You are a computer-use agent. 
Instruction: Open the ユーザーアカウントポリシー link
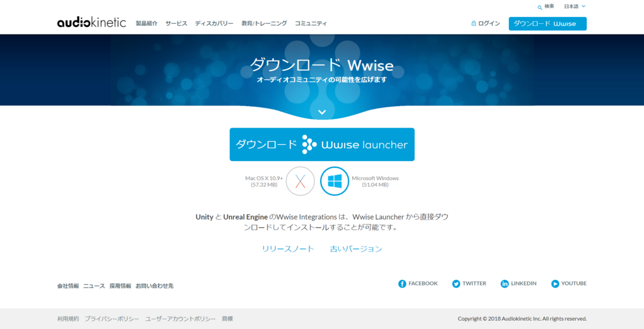[180, 319]
